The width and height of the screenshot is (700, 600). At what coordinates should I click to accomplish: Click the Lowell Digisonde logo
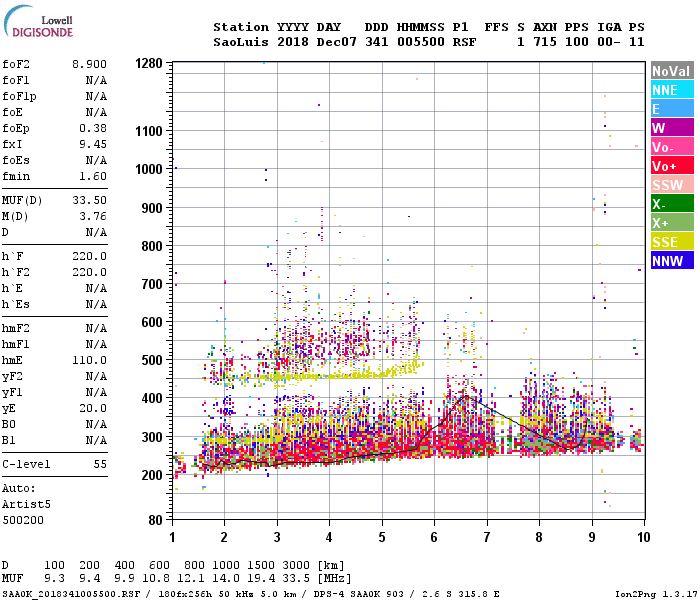[x=38, y=21]
